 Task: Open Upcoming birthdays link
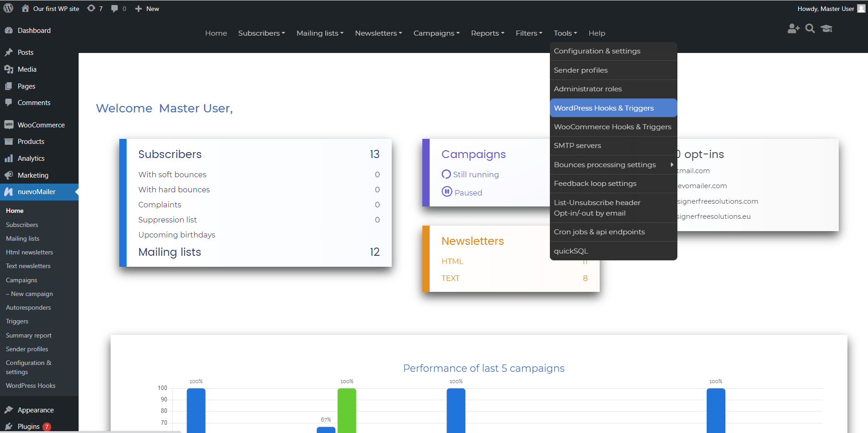[177, 235]
